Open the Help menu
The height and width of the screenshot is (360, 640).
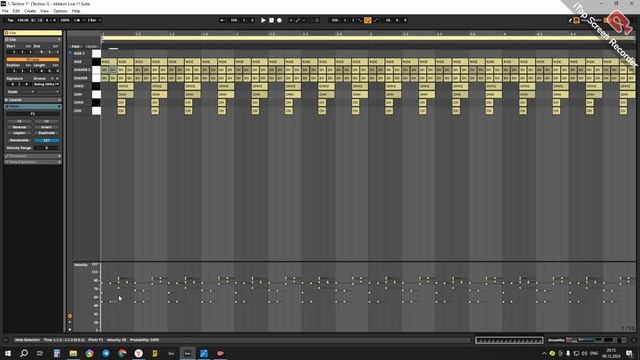pyautogui.click(x=76, y=11)
